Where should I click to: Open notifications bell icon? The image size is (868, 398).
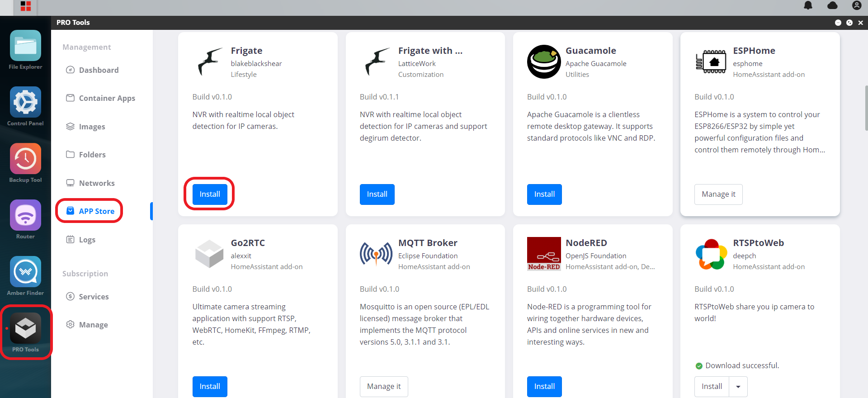click(x=808, y=5)
